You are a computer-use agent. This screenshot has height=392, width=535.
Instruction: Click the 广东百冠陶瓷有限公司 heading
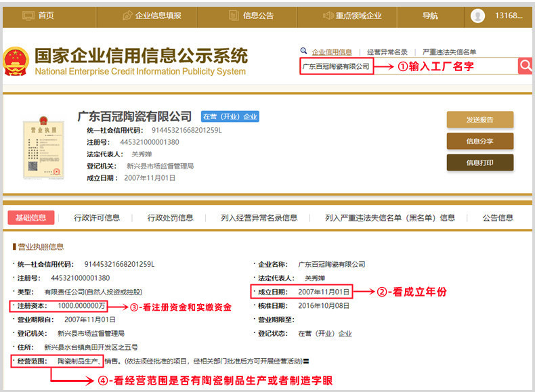tap(135, 116)
